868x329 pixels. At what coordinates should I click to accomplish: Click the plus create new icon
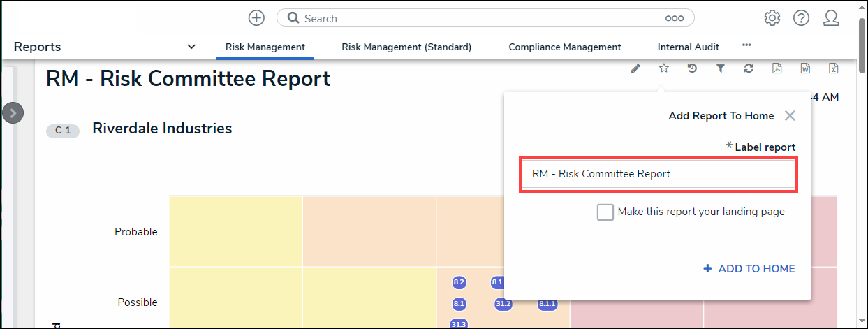point(256,18)
